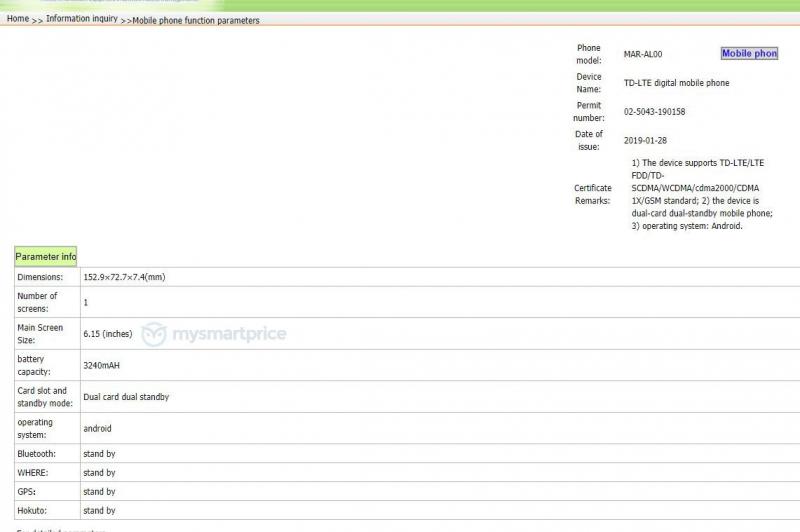Click the Bluetooth row label
Viewport: 800px width, 532px height.
tap(37, 454)
